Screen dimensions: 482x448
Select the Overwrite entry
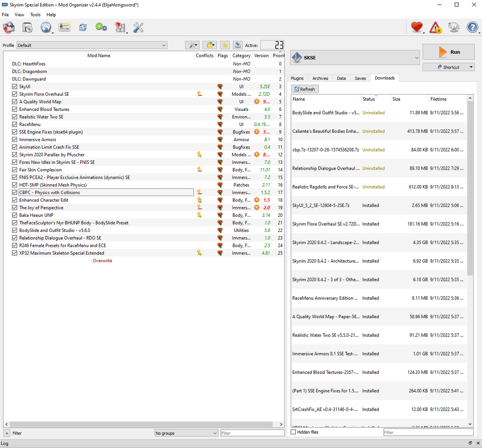click(103, 261)
